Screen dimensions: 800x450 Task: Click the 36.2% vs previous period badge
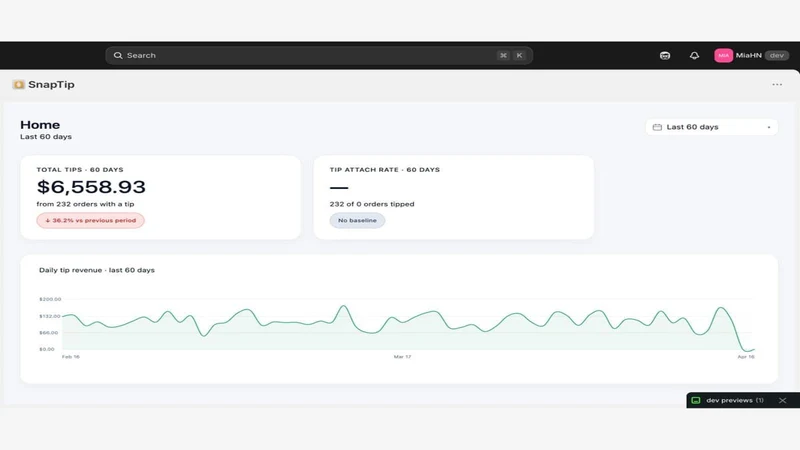(x=90, y=220)
